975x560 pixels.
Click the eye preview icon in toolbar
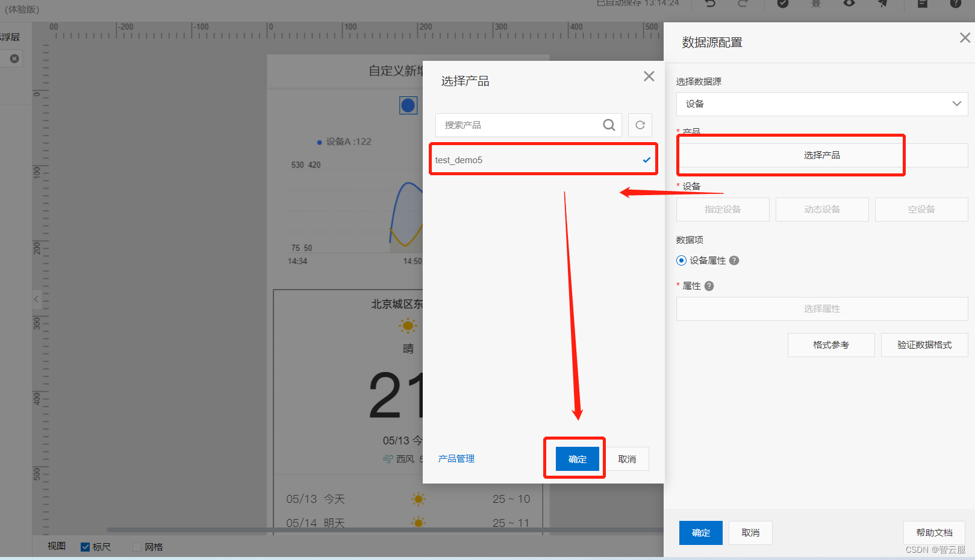849,3
